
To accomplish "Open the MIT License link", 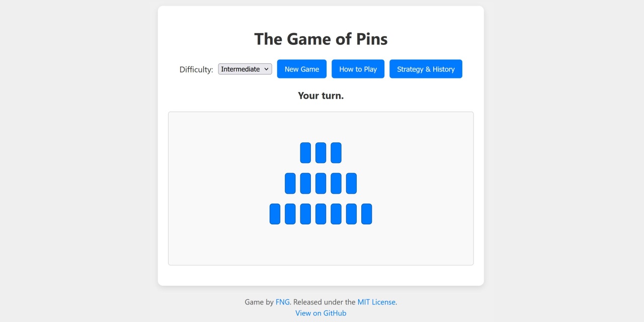I will click(x=376, y=302).
